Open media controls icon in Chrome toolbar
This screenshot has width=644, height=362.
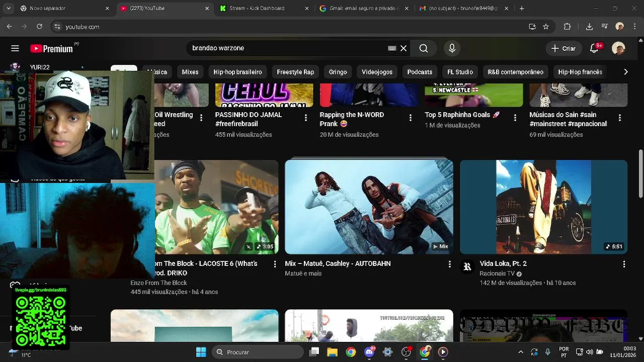(x=605, y=27)
